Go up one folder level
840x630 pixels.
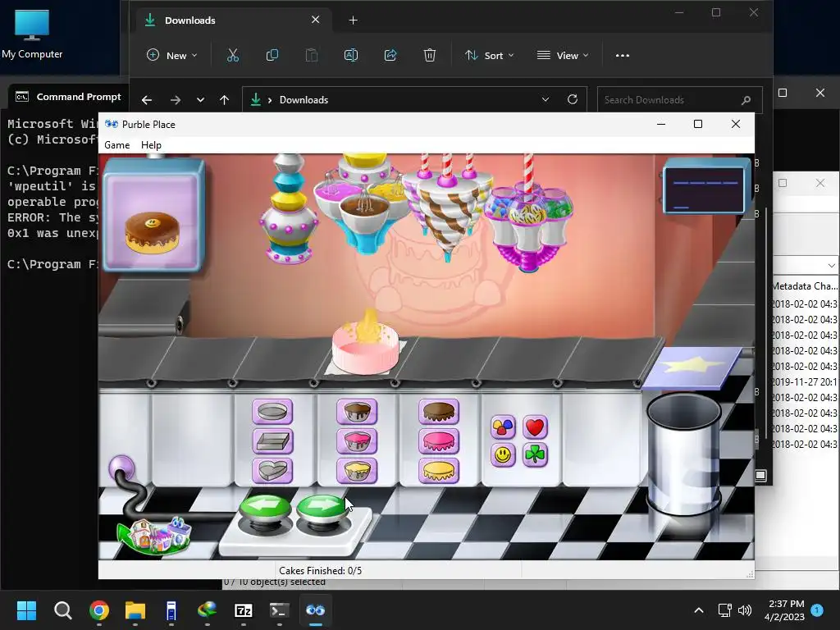click(225, 99)
